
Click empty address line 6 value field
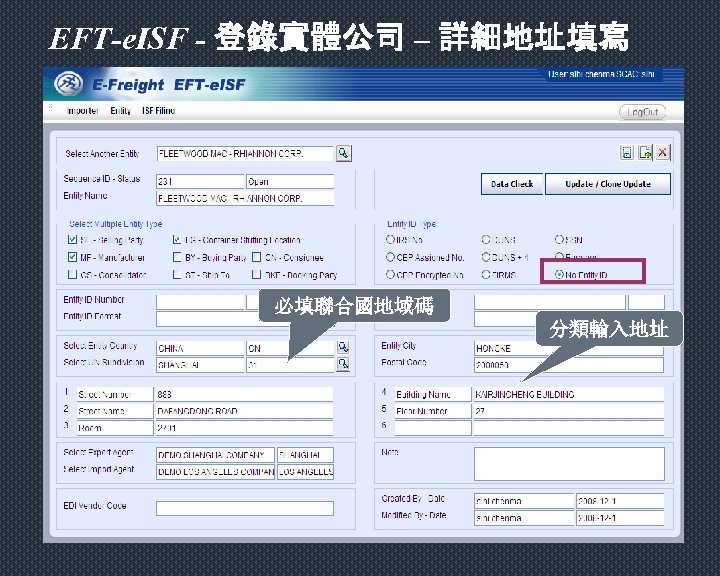point(569,428)
